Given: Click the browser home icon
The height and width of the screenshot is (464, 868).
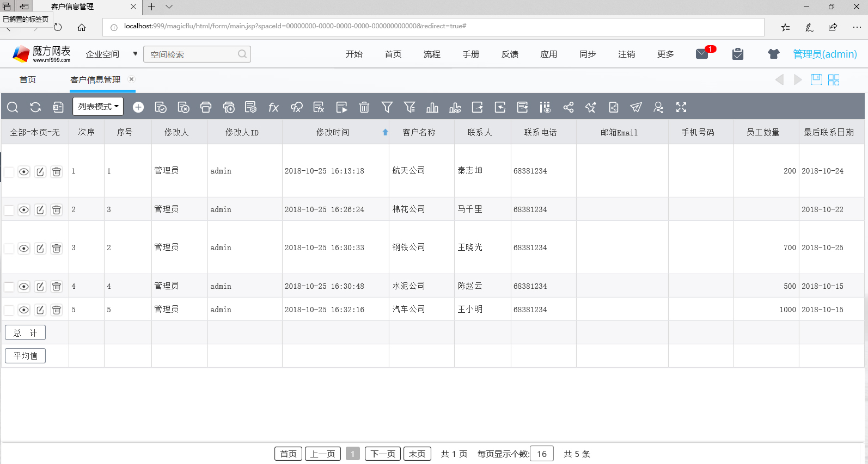Looking at the screenshot, I should pyautogui.click(x=82, y=27).
